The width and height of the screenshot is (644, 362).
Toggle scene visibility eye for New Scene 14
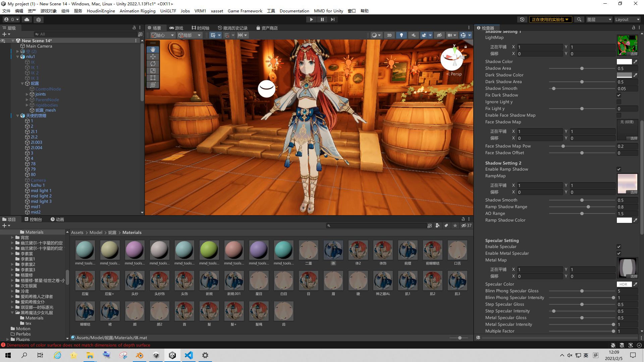click(3, 41)
